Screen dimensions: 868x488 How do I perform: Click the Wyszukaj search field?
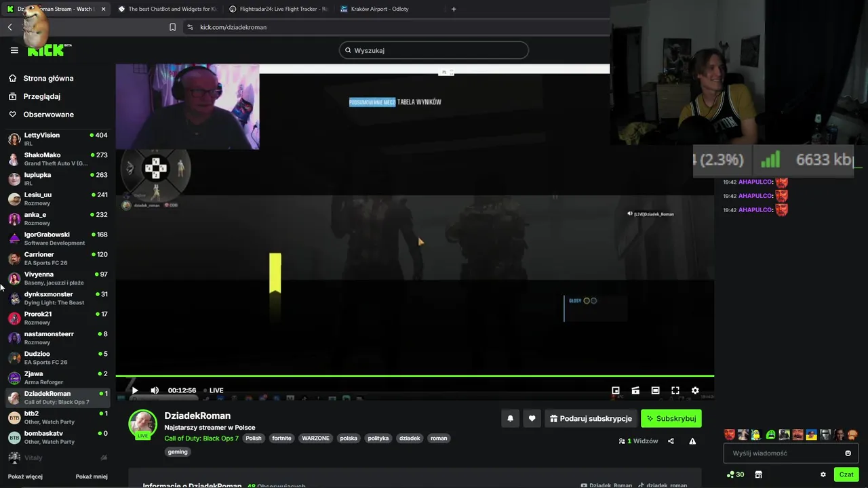click(434, 50)
